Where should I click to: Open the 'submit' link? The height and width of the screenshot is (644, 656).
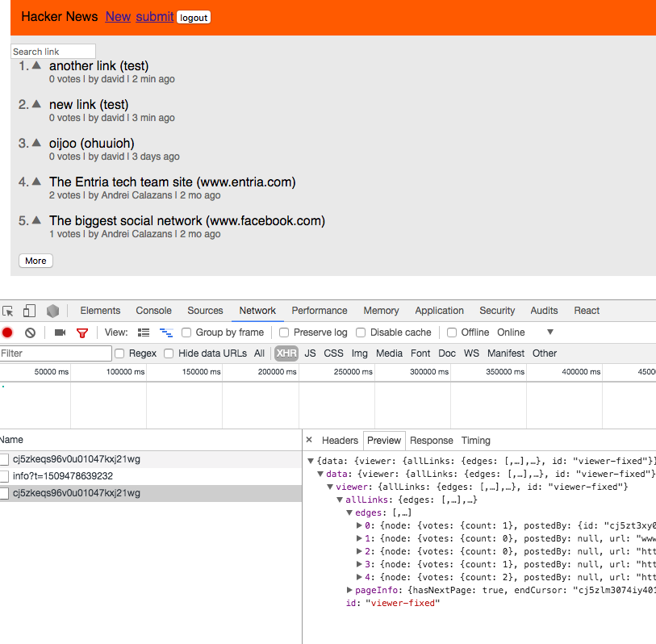click(154, 17)
